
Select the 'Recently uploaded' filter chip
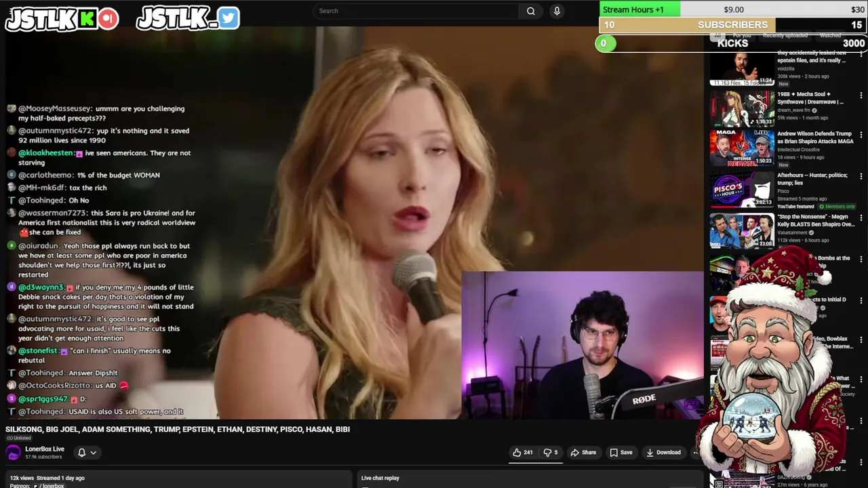785,35
